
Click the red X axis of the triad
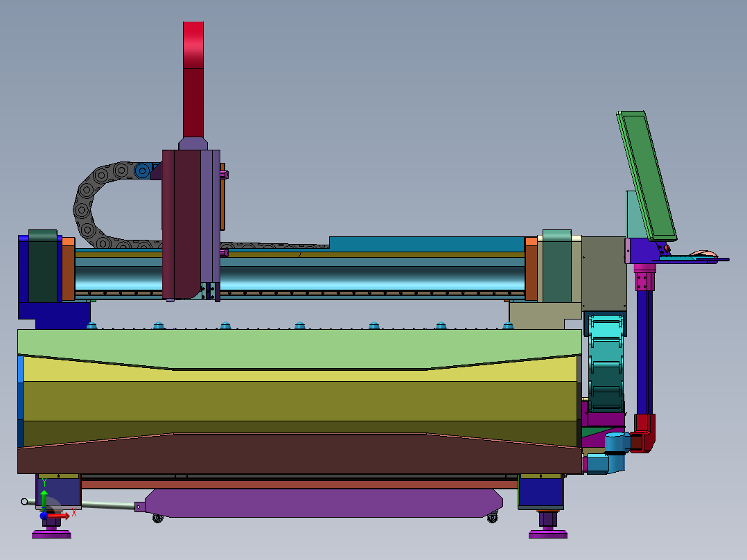click(x=58, y=516)
